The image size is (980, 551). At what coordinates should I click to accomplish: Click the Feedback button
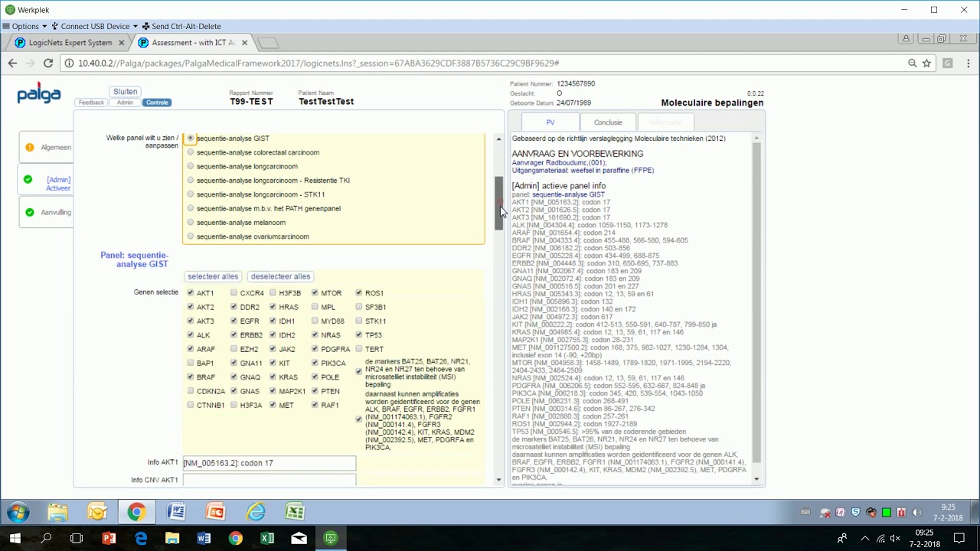(x=91, y=103)
